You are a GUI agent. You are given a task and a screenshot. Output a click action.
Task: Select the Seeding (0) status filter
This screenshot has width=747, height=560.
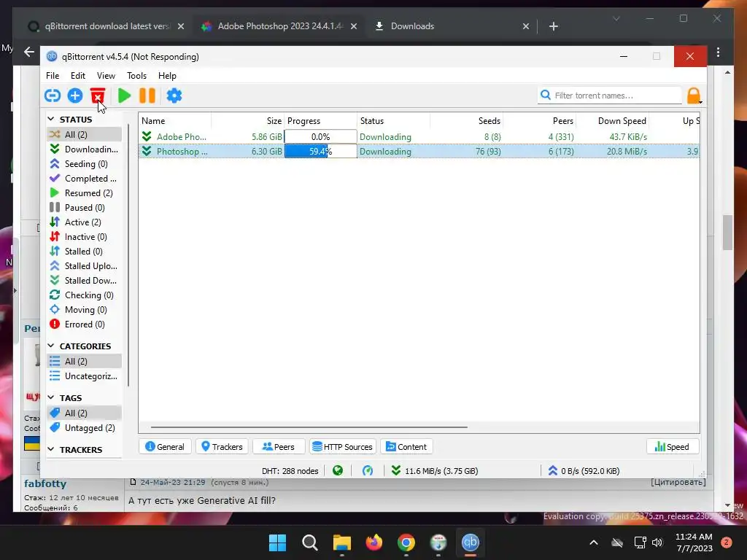[84, 164]
